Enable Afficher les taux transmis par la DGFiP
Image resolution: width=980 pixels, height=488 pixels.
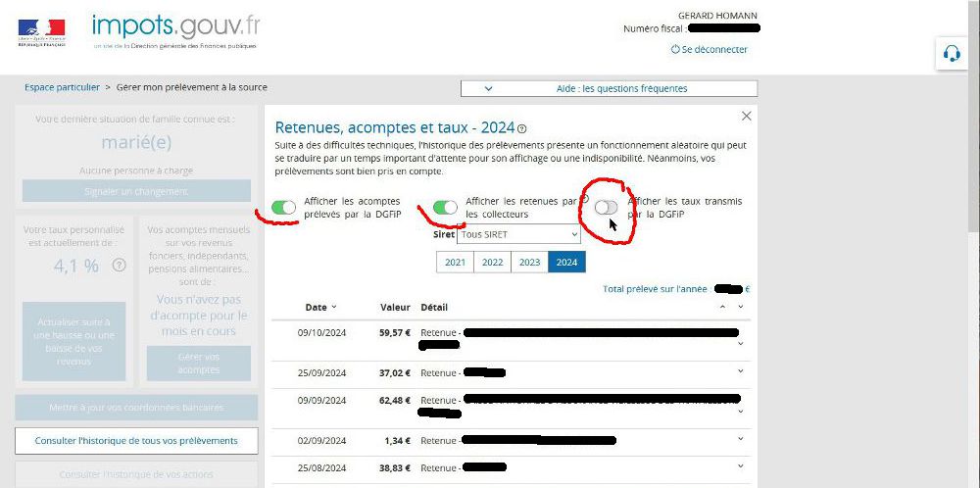pyautogui.click(x=606, y=208)
